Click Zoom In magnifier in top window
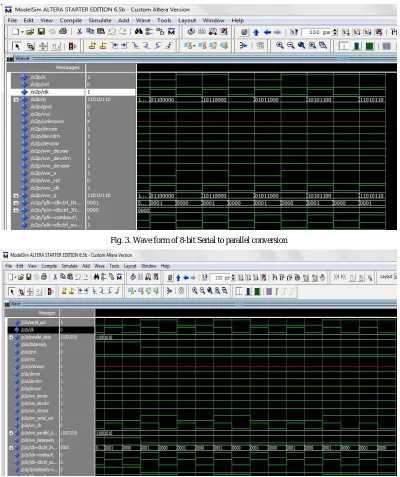This screenshot has width=400, height=477. (280, 46)
